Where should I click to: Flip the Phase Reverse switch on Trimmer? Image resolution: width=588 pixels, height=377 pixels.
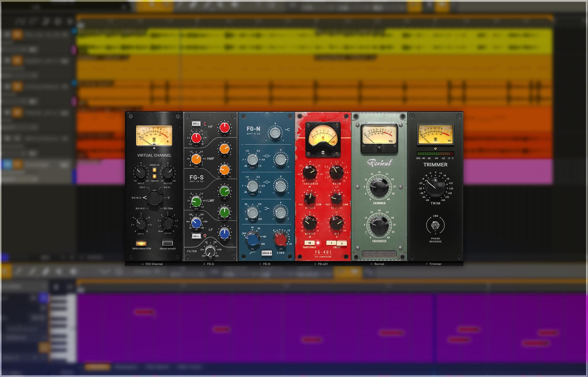[435, 226]
